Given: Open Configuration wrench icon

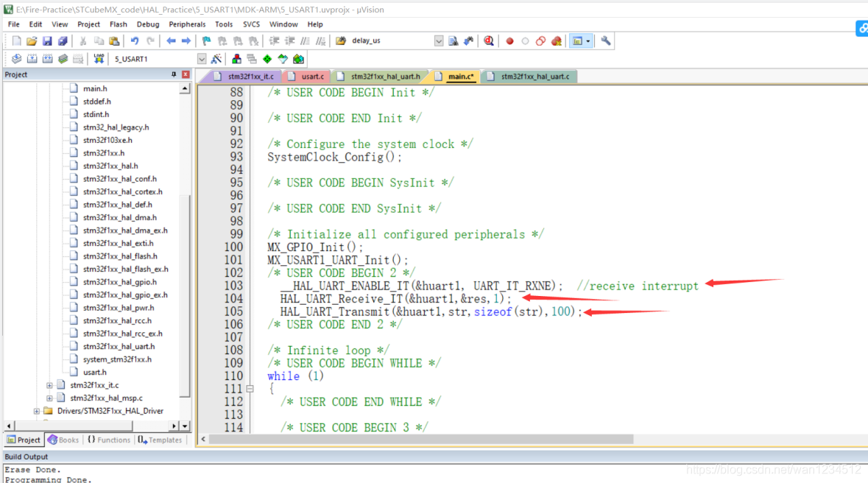Looking at the screenshot, I should click(606, 41).
